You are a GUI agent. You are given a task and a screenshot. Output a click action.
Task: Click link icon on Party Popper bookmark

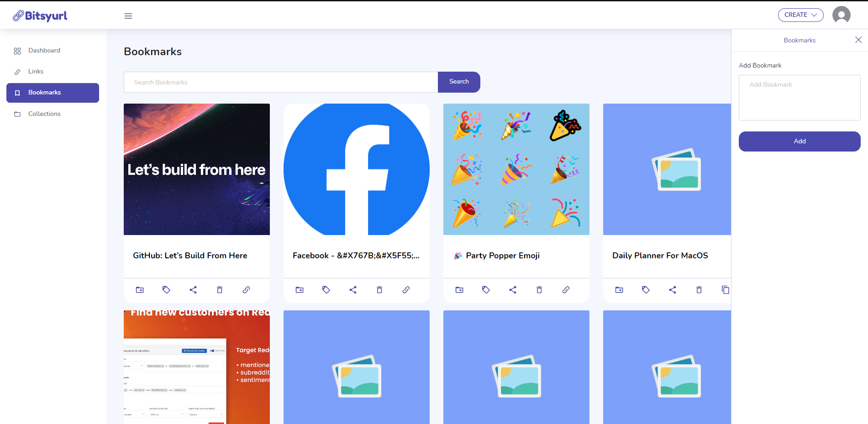566,290
